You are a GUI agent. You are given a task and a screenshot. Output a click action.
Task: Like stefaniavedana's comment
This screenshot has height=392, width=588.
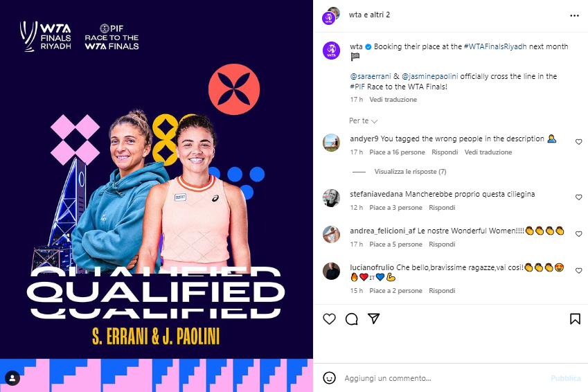pyautogui.click(x=578, y=197)
